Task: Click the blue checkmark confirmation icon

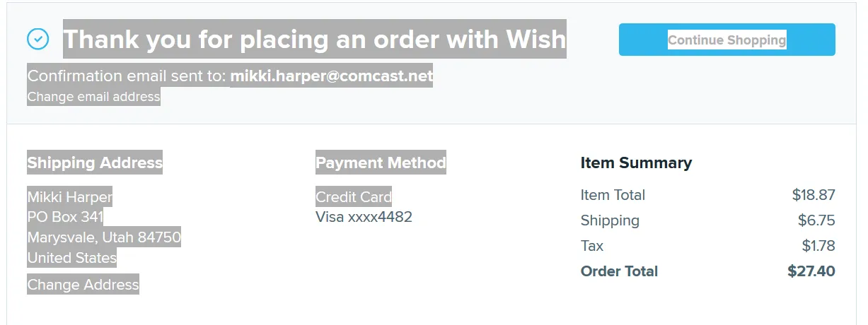Action: coord(37,39)
